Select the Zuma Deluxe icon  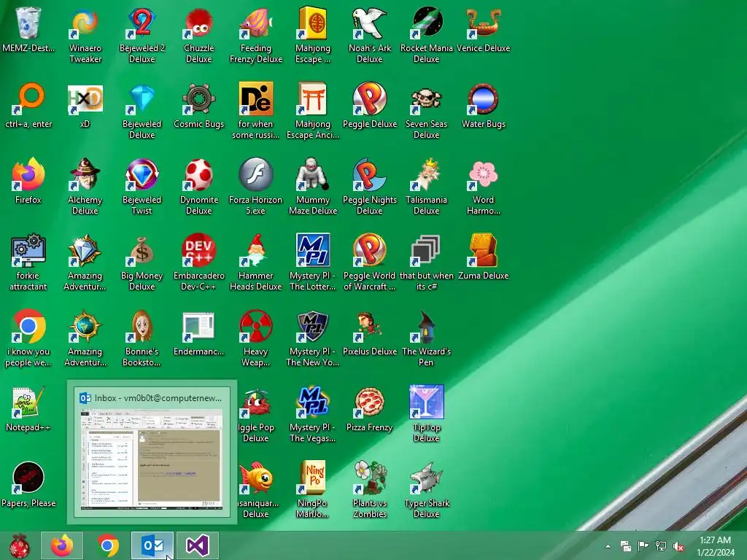coord(484,250)
